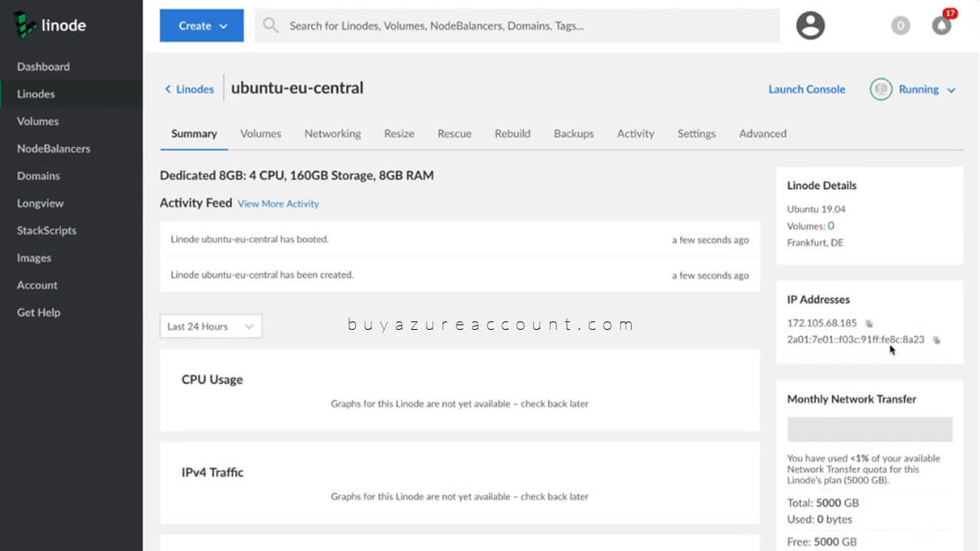Click the IPv4 Traffic heading
Viewport: 980px width, 551px height.
212,473
